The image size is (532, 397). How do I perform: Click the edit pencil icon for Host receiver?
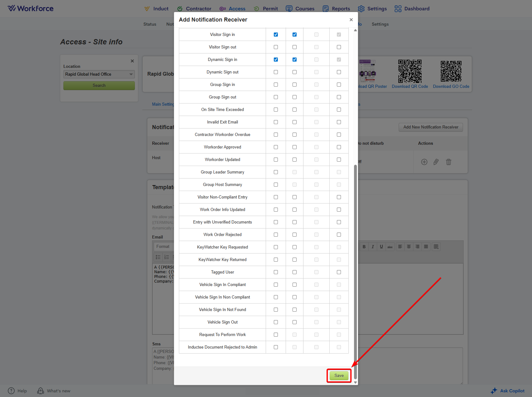tap(436, 162)
